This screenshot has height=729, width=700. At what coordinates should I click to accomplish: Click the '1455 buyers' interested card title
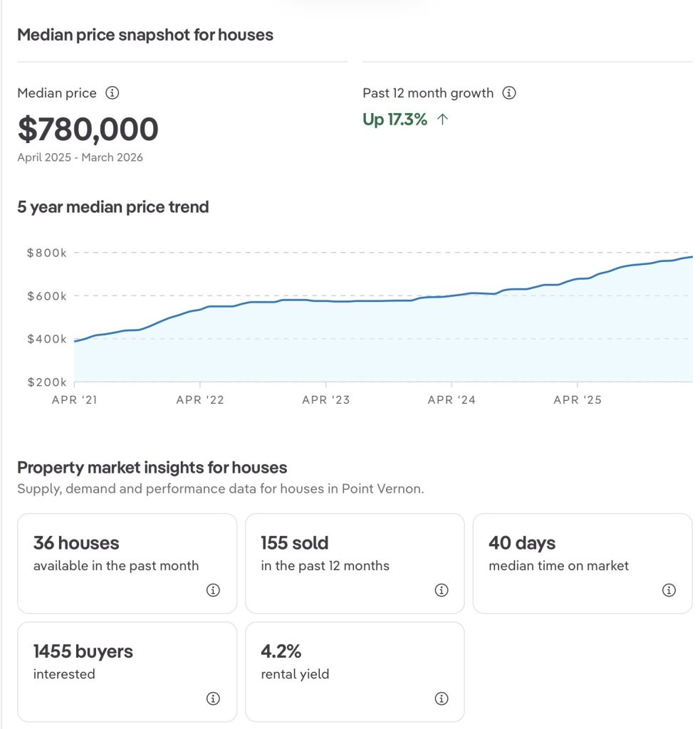(x=83, y=651)
